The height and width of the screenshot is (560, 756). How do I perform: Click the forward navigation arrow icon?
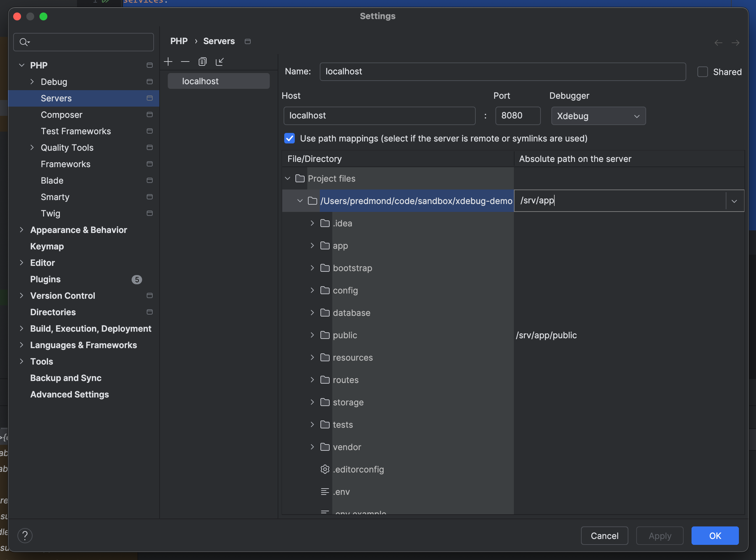735,43
